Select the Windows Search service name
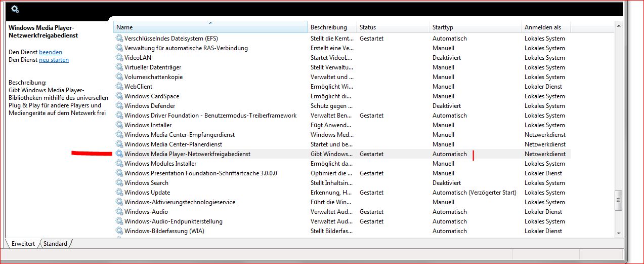 click(x=146, y=183)
